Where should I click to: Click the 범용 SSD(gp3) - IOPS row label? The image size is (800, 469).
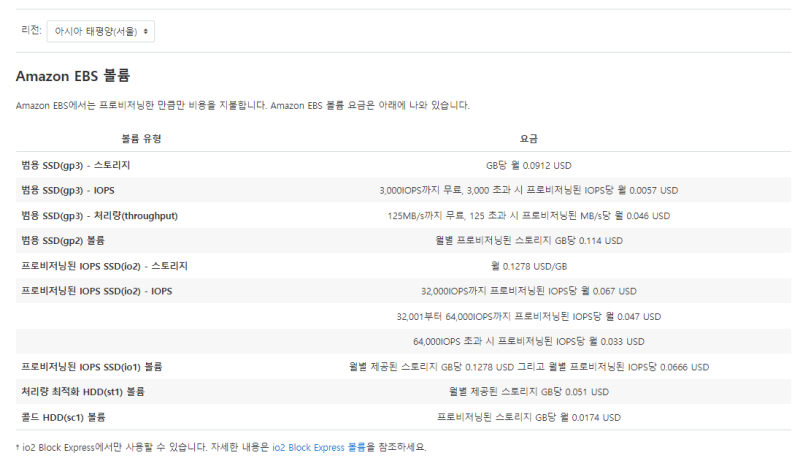68,190
